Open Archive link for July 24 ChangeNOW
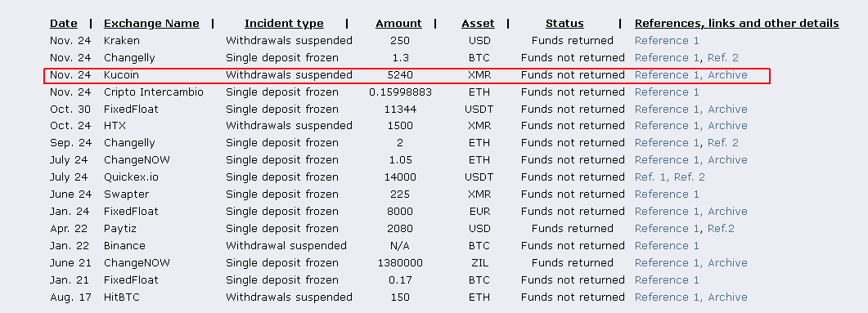Image resolution: width=868 pixels, height=313 pixels. [x=727, y=160]
